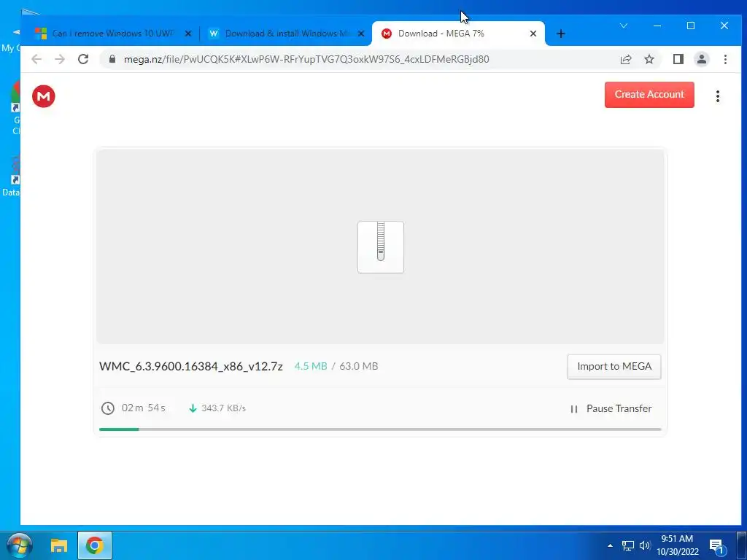This screenshot has width=747, height=560.
Task: Go back to the previous page
Action: pos(36,59)
